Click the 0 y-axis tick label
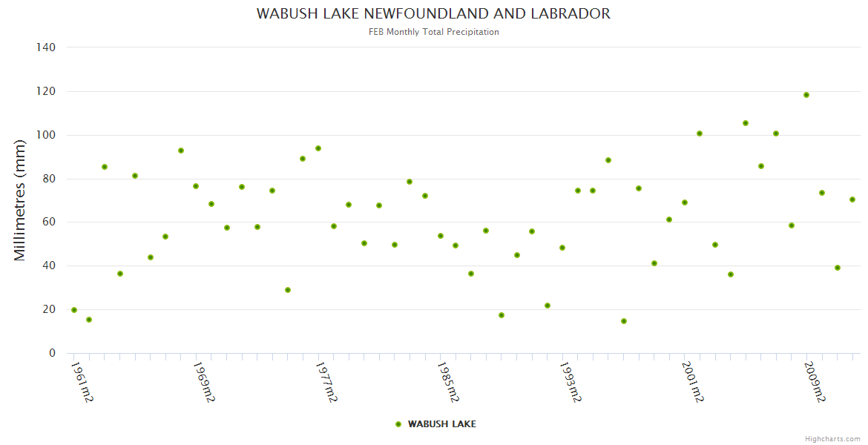Image resolution: width=868 pixels, height=445 pixels. (52, 353)
